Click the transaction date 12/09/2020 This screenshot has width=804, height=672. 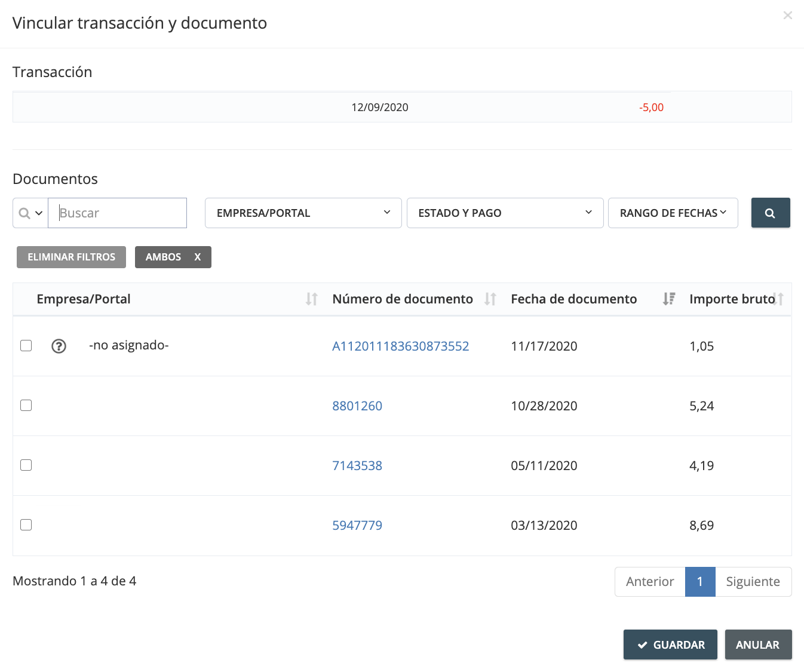(380, 108)
